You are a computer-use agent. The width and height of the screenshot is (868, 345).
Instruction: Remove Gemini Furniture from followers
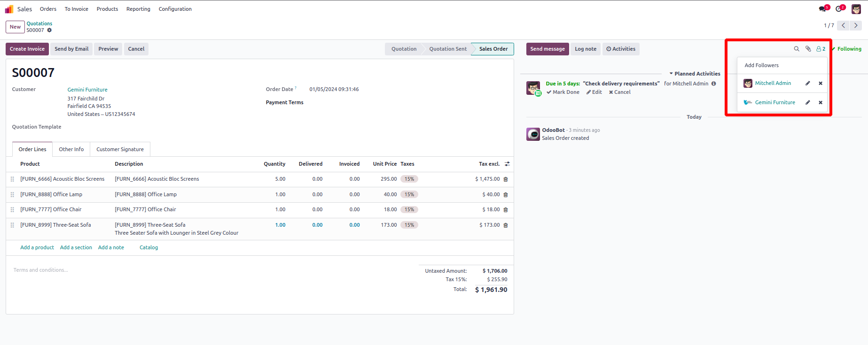point(821,102)
